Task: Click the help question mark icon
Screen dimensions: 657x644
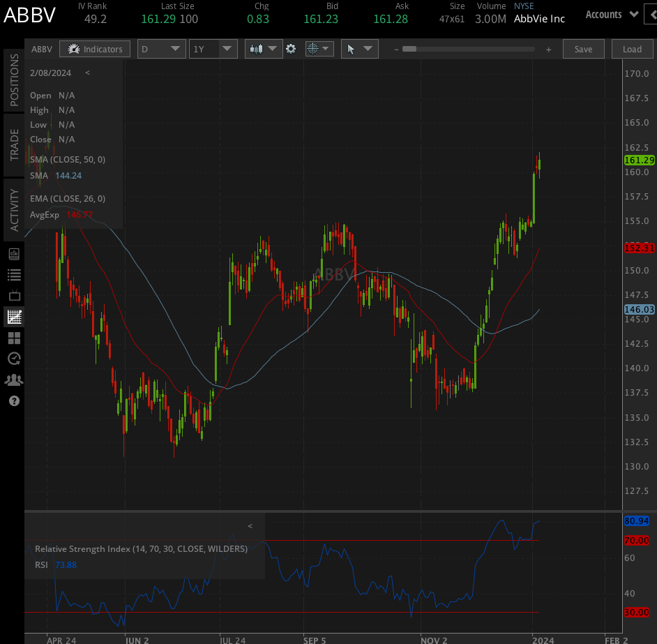Action: tap(14, 400)
